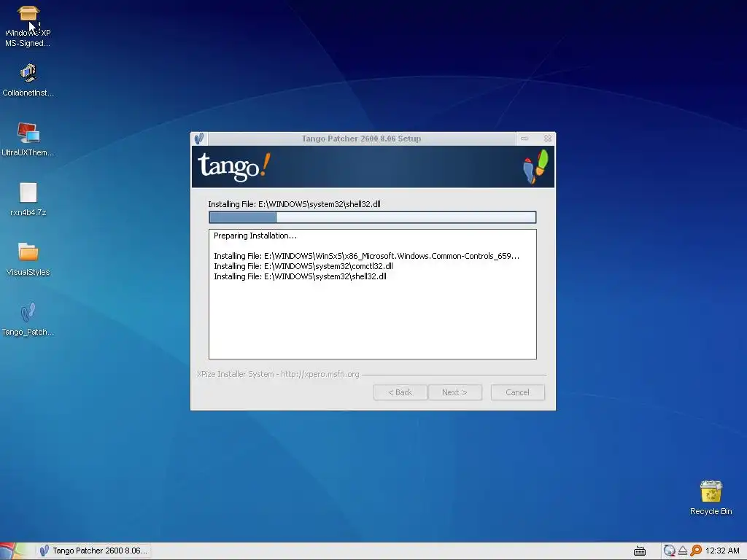Minimize the Tango Patcher Setup window

coord(525,139)
